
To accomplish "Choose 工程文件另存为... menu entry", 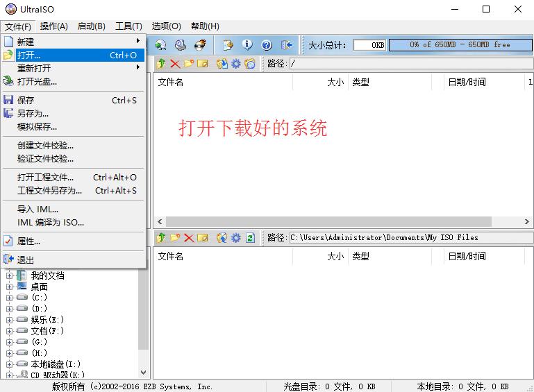I will tap(74, 191).
